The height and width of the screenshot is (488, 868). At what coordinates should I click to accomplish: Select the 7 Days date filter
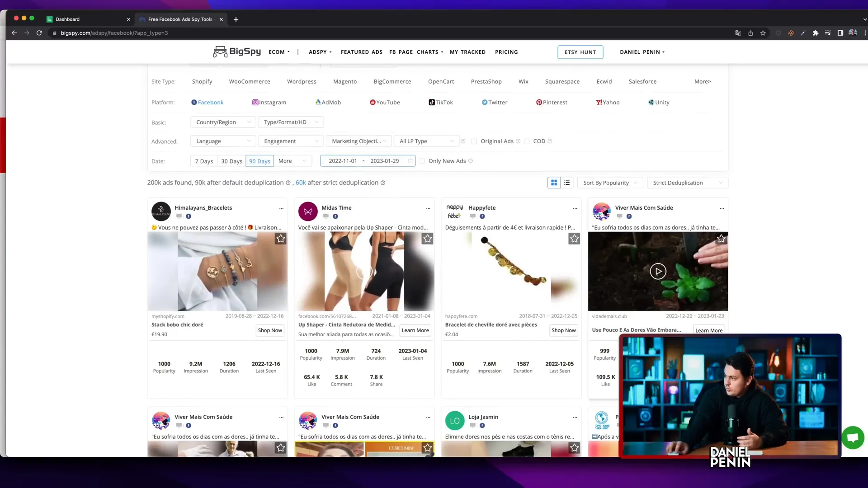(204, 161)
